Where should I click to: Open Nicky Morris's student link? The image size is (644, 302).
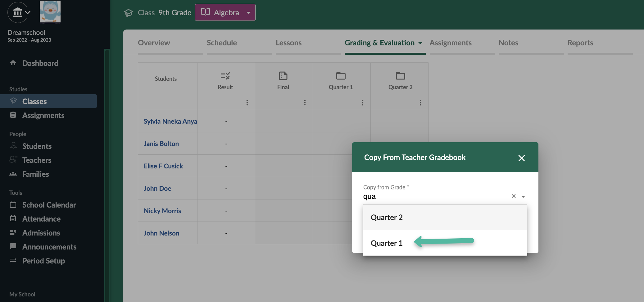[x=162, y=211]
